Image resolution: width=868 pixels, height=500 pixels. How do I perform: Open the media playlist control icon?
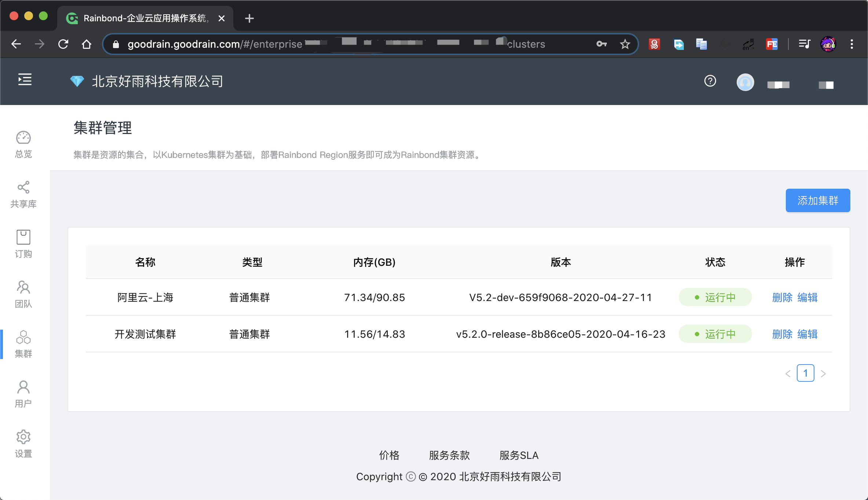(805, 44)
